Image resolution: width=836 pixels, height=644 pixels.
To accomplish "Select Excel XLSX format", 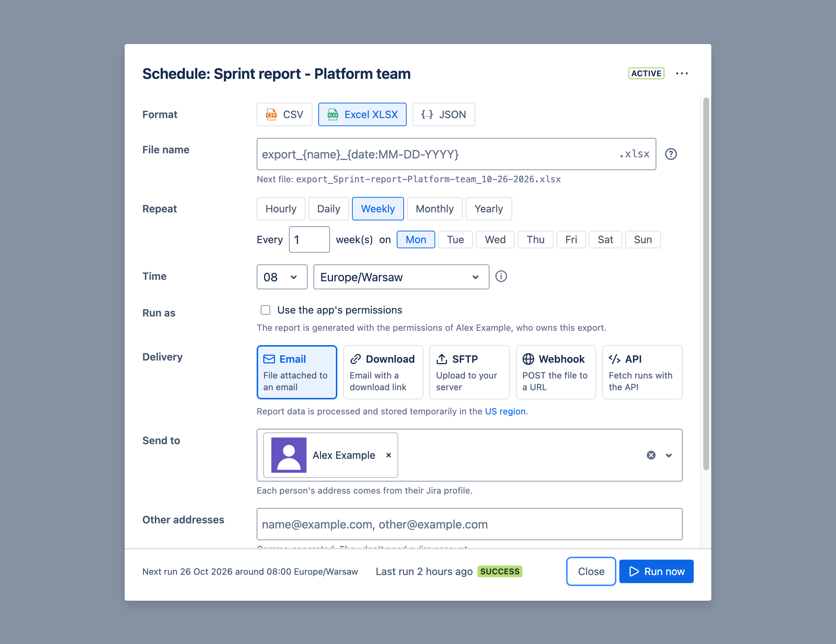I will coord(362,114).
